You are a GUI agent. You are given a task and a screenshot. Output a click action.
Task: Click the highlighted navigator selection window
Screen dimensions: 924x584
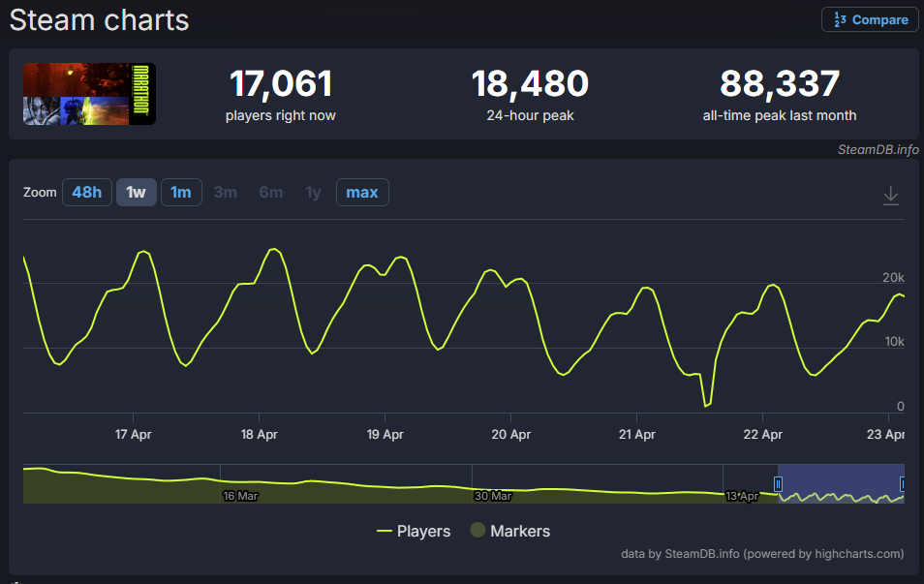tap(841, 484)
